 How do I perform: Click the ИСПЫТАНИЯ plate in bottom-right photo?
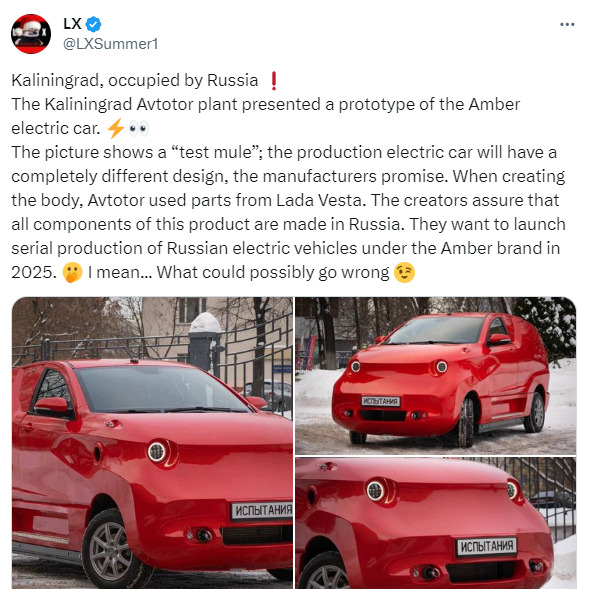point(487,547)
